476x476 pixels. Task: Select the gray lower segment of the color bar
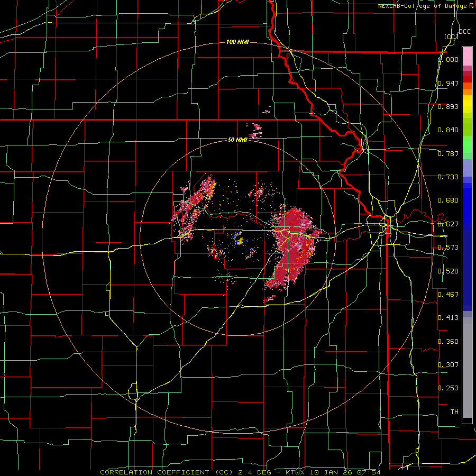[467, 368]
